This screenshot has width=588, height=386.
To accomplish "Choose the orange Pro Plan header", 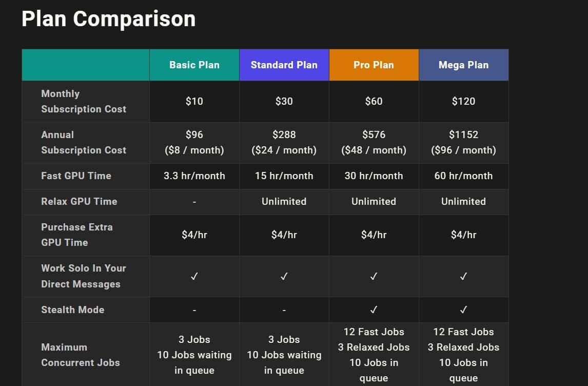I will click(x=374, y=65).
